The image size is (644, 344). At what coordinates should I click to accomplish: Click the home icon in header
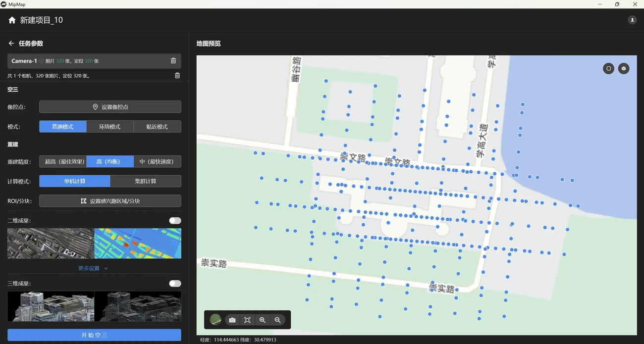click(x=12, y=20)
